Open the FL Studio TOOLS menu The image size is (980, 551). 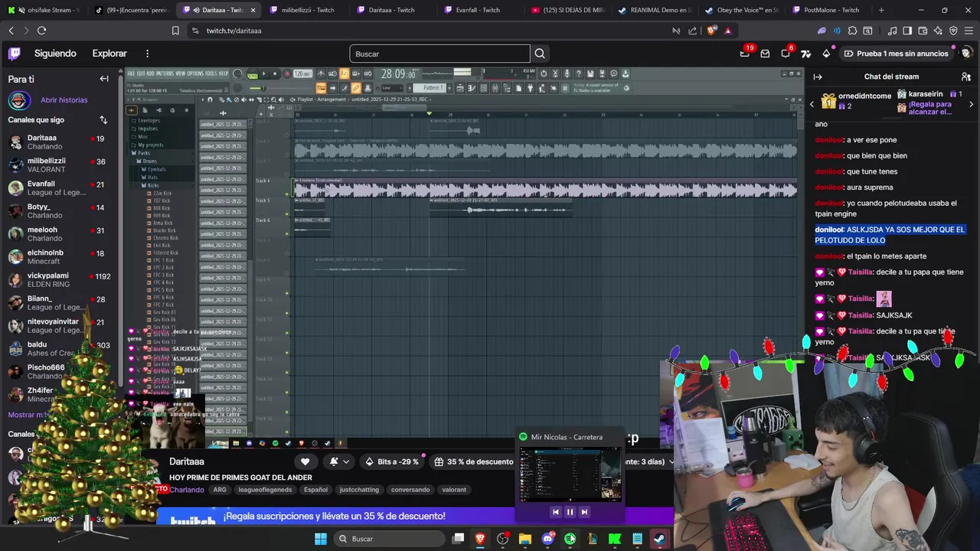tap(211, 73)
